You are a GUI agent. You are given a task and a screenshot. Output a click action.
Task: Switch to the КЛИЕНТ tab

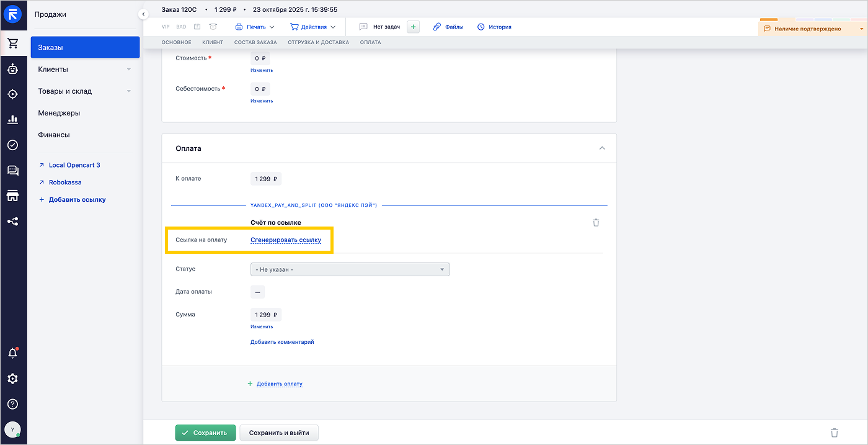tap(213, 42)
